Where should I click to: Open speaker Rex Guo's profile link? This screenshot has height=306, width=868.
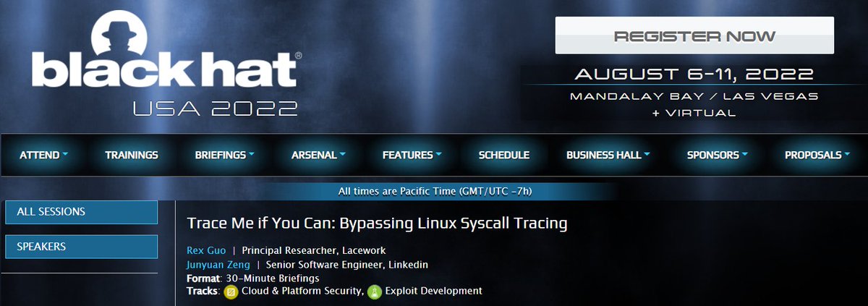[x=206, y=250]
